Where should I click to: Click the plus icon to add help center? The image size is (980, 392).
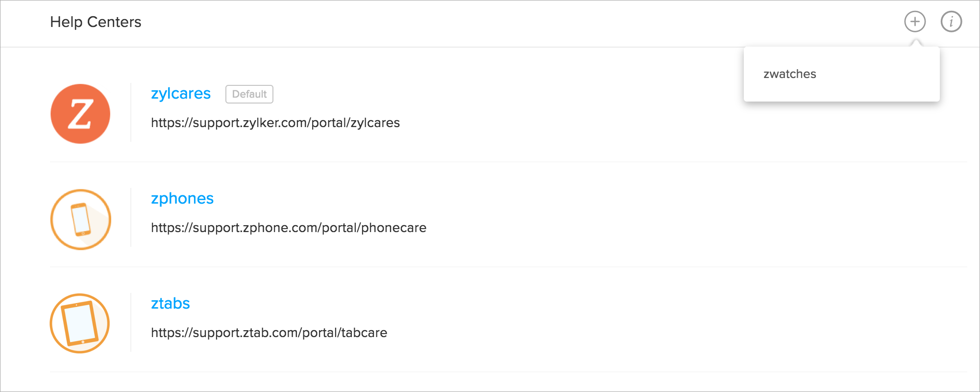(915, 22)
